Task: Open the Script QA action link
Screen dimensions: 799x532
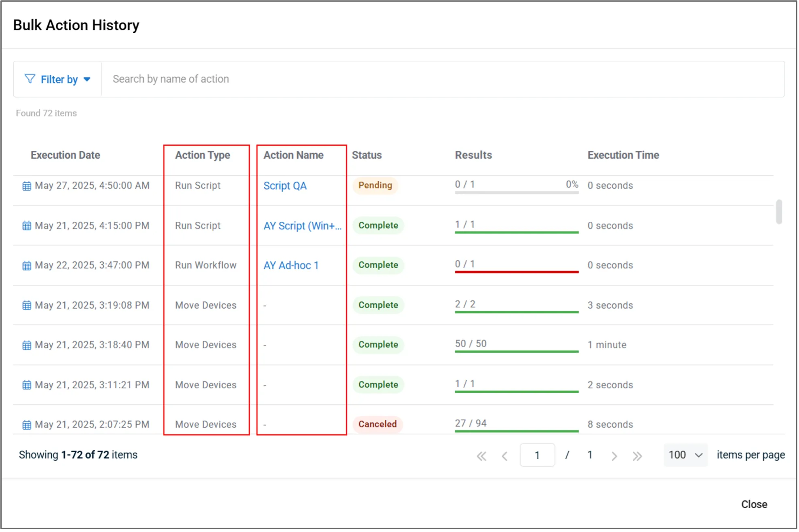Action: pyautogui.click(x=285, y=186)
